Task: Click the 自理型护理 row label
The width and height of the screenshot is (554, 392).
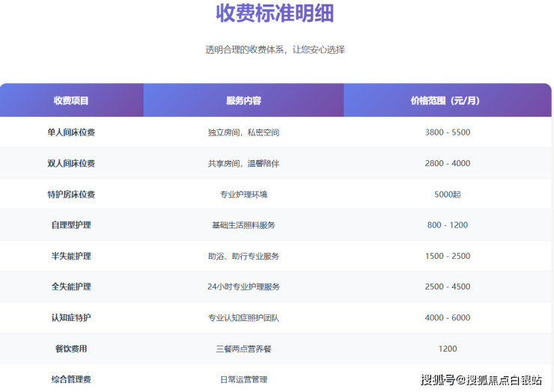Action: pyautogui.click(x=71, y=225)
